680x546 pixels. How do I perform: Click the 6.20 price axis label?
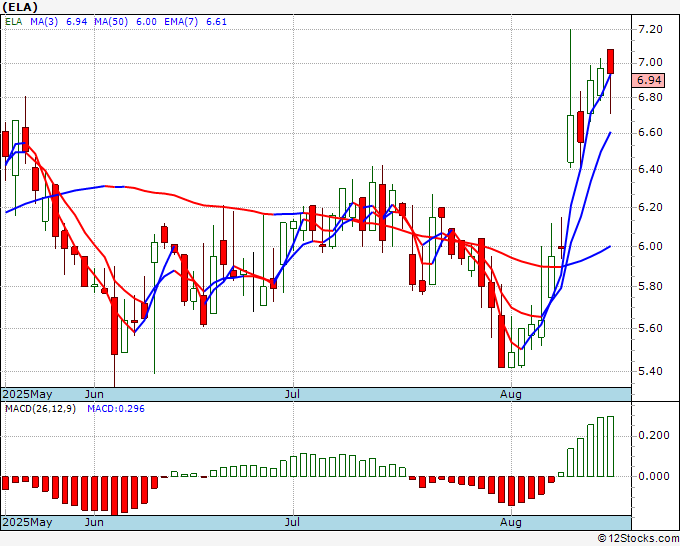coord(650,207)
